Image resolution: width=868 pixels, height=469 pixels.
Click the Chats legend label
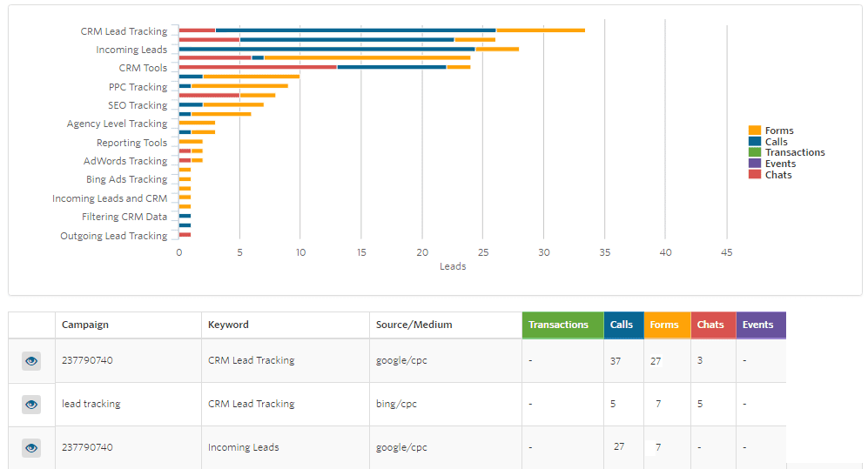778,175
